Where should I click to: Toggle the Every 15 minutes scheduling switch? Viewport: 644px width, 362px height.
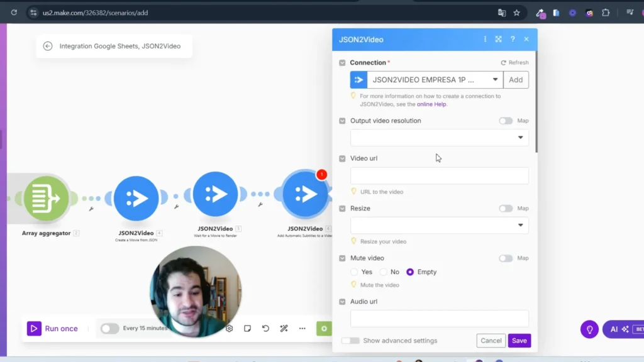coord(109,328)
